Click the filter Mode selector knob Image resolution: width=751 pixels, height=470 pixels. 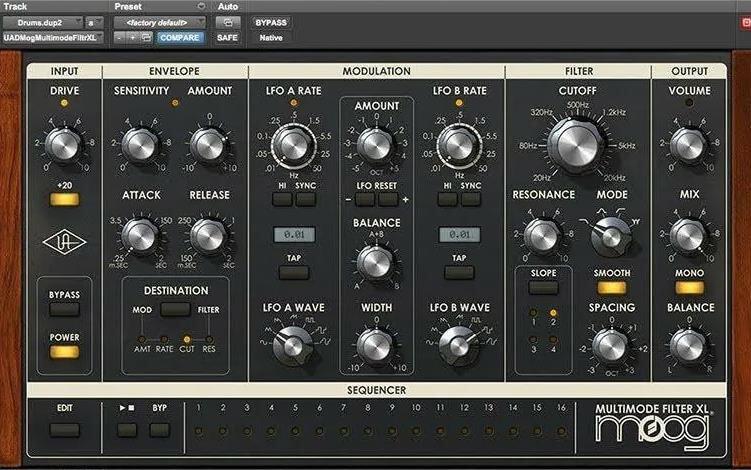click(611, 237)
